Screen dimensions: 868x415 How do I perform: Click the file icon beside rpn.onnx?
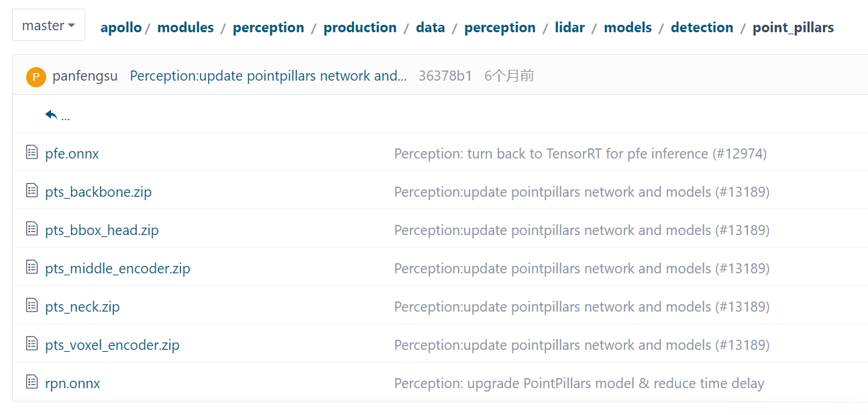coord(32,382)
